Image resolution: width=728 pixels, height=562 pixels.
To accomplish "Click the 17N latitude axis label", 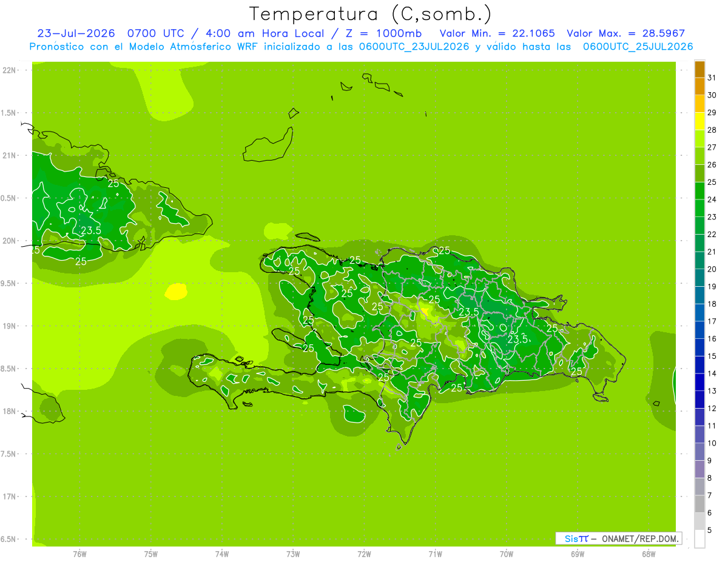I will point(8,497).
